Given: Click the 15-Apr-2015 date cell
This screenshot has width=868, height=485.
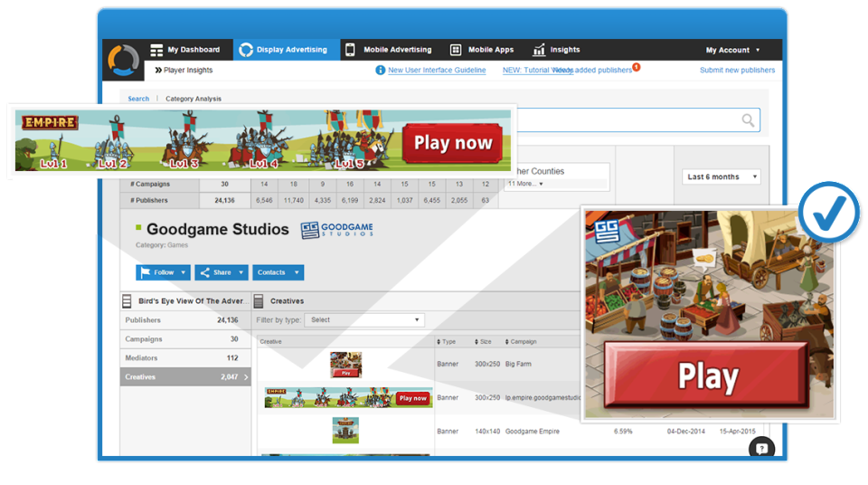Looking at the screenshot, I should pos(738,432).
